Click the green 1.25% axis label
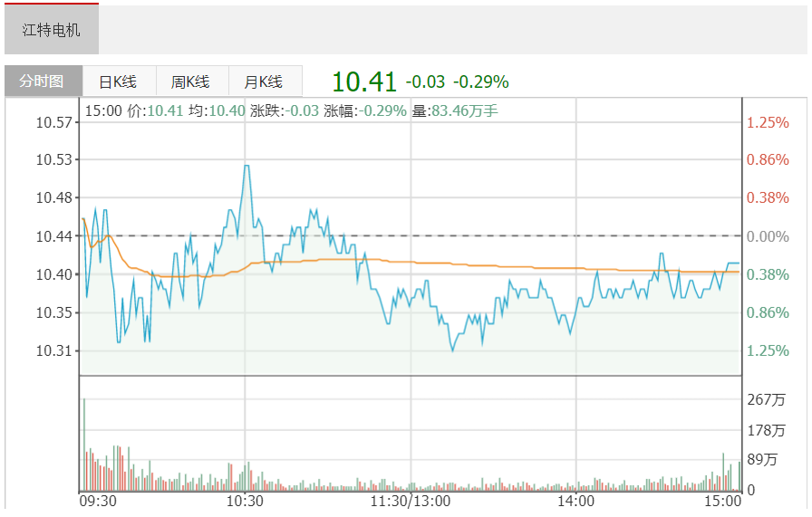This screenshot has height=517, width=812. coord(768,351)
